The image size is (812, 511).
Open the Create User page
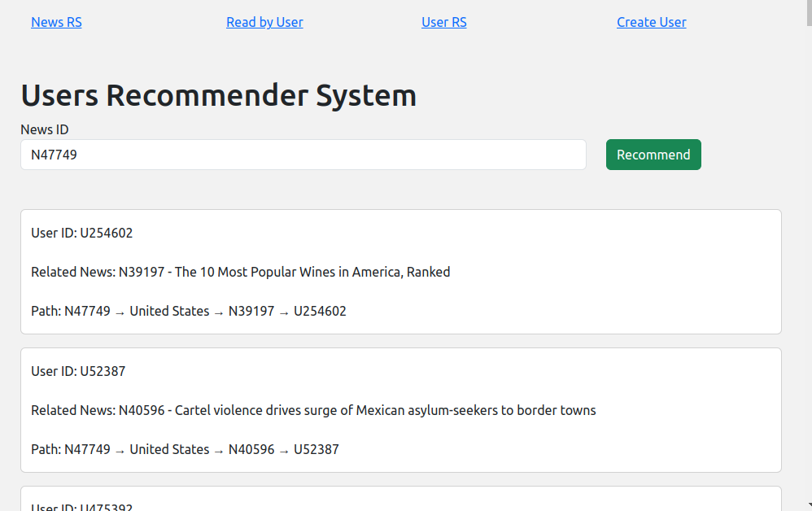(x=652, y=22)
